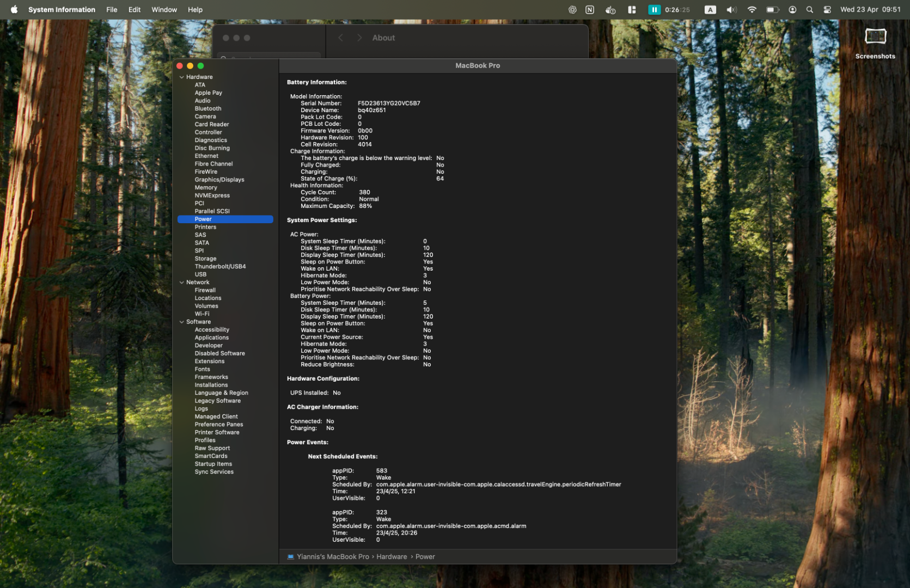Select Bluetooth in the sidebar
Image resolution: width=910 pixels, height=588 pixels.
click(x=208, y=108)
